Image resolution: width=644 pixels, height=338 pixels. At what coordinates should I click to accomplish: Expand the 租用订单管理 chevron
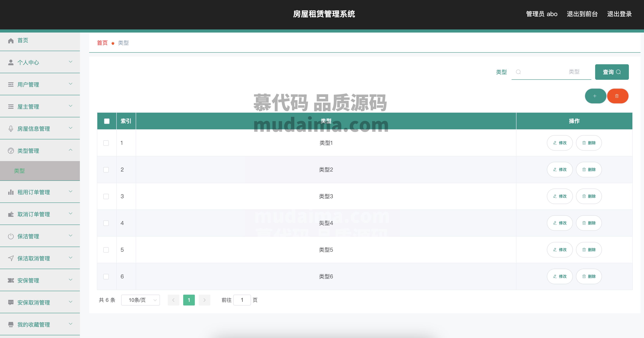point(71,191)
